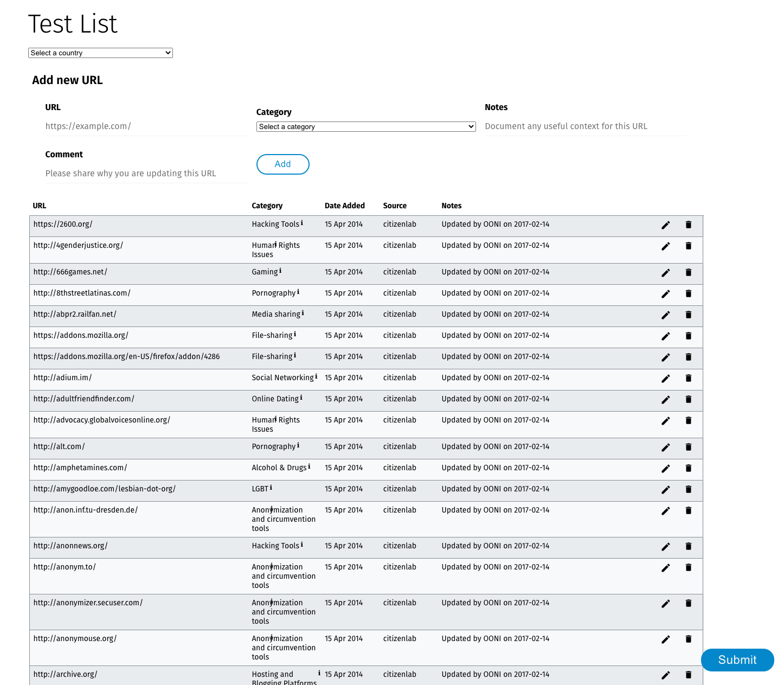Click trash icon for http://alt.com/ row
The height and width of the screenshot is (685, 784).
[x=688, y=447]
